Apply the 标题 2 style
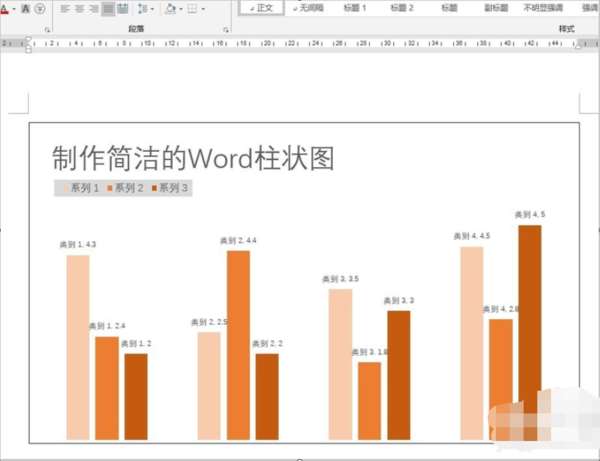Screen dimensions: 600x461 pos(402,8)
